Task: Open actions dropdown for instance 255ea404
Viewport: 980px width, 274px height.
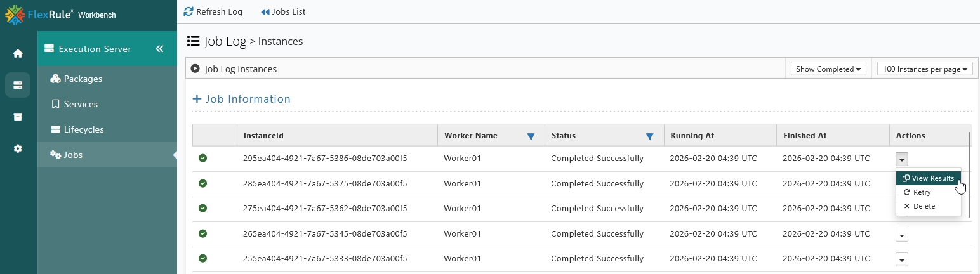Action: pyautogui.click(x=902, y=259)
